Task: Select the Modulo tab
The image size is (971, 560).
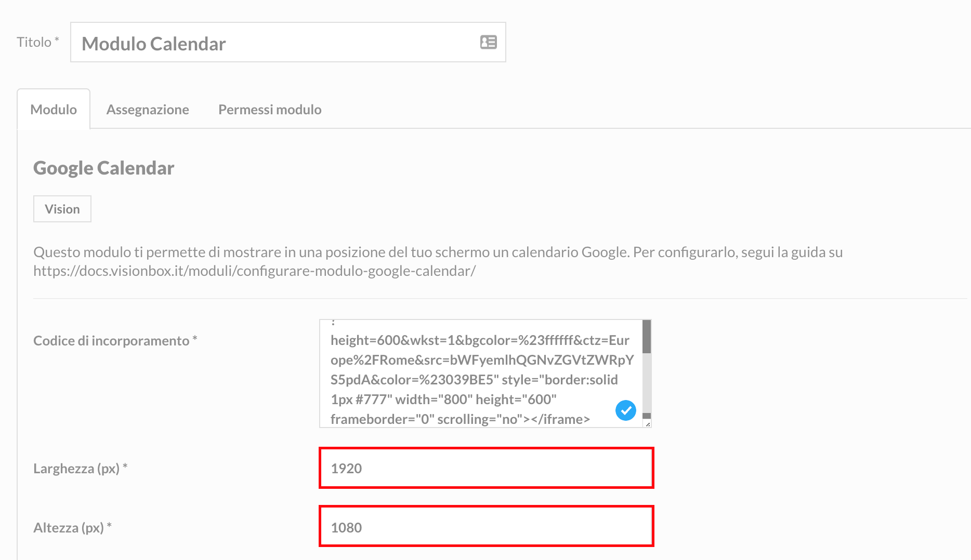Action: [54, 109]
